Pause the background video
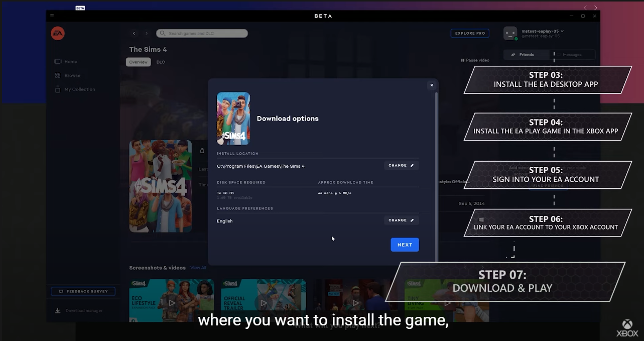 coord(475,60)
